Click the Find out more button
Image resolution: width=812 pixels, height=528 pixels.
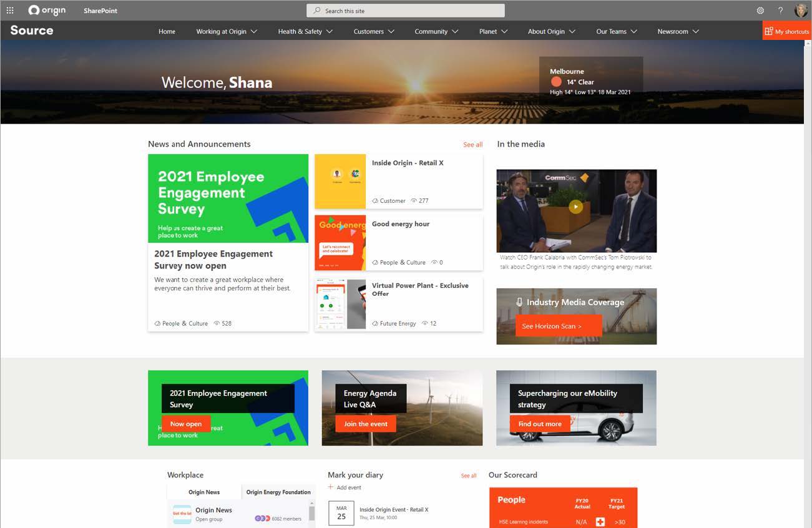540,424
